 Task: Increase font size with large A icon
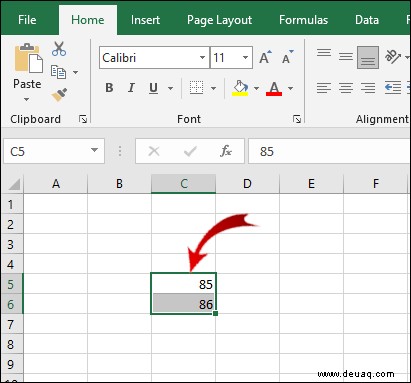pyautogui.click(x=265, y=57)
